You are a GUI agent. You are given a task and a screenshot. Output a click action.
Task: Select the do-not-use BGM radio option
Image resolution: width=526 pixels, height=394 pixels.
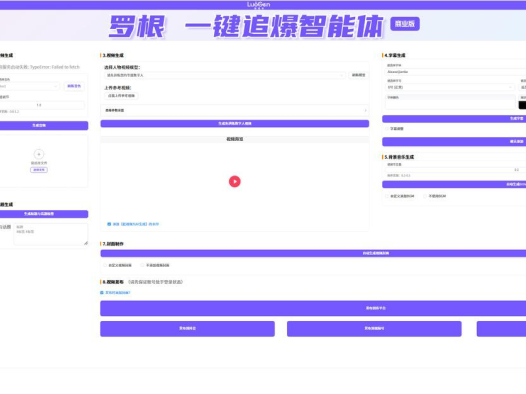pos(425,196)
